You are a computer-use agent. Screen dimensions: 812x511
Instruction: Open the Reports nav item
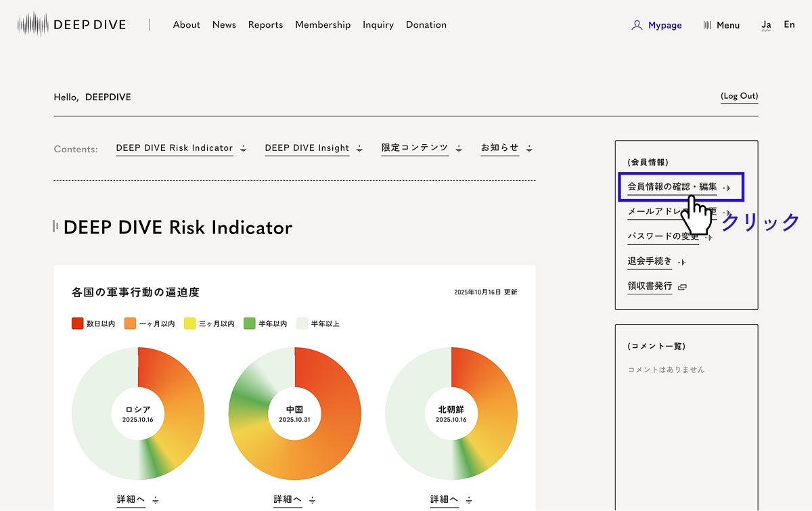point(265,25)
